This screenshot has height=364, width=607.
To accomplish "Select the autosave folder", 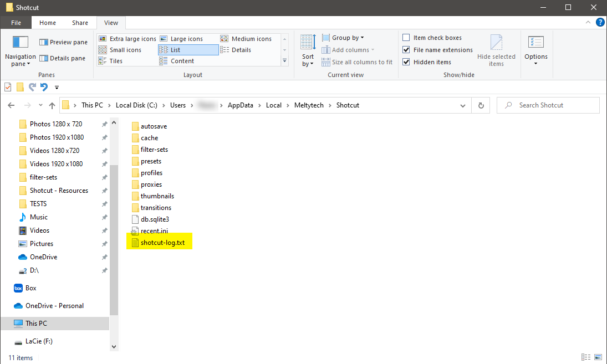I will (x=150, y=126).
